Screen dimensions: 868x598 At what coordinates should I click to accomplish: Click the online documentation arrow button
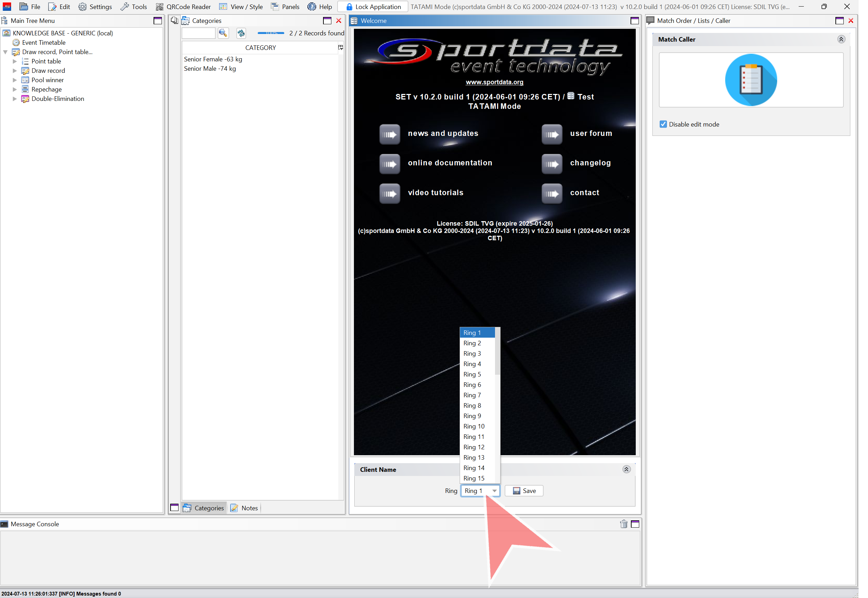[390, 164]
